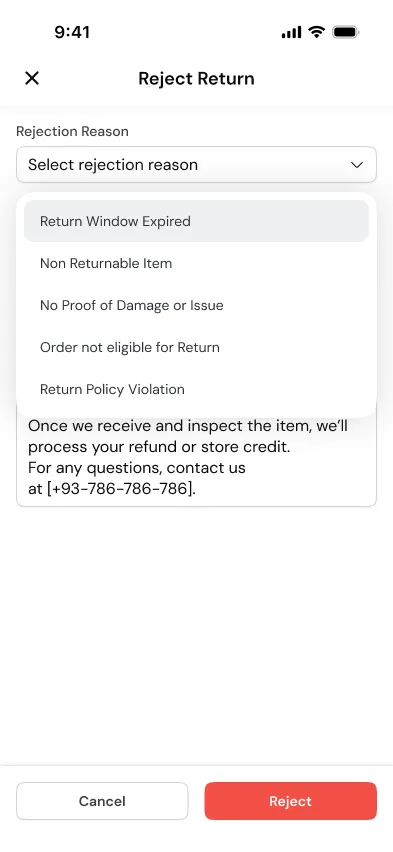
Task: Tap the 9:41 clock in status bar
Action: 72,32
